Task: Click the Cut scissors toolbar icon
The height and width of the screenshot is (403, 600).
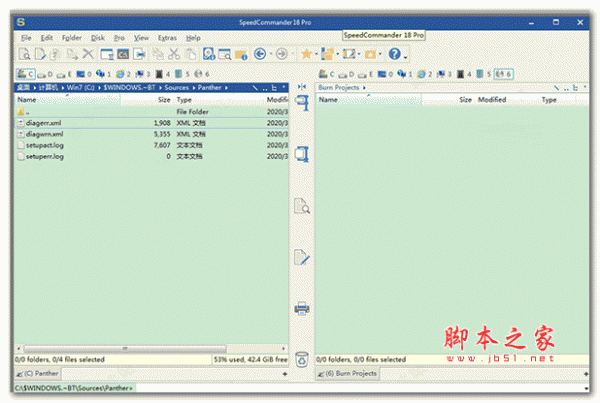Action: 174,54
